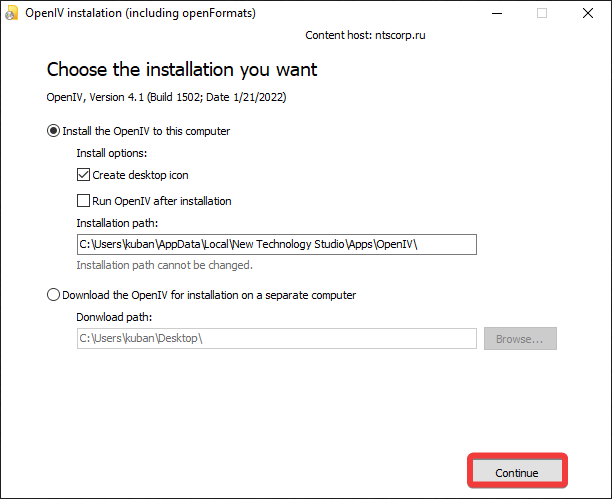Close the OpenIV installation window
The width and height of the screenshot is (612, 499).
(588, 13)
